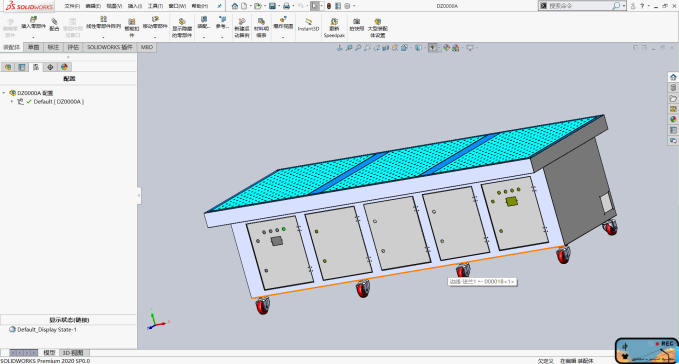Screen dimensions: 679x364
Task: Click Show Hidden Components tool
Action: point(182,28)
